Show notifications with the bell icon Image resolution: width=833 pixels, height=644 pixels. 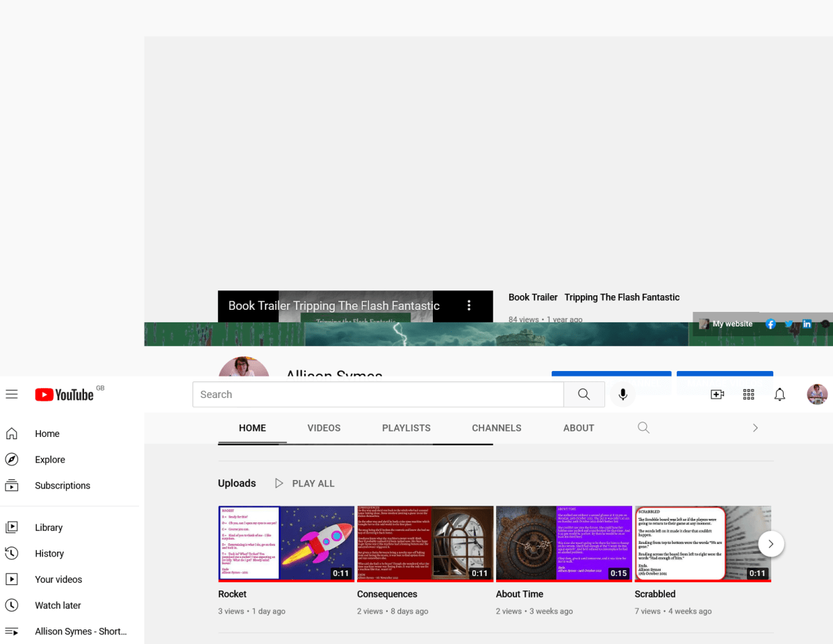(780, 395)
